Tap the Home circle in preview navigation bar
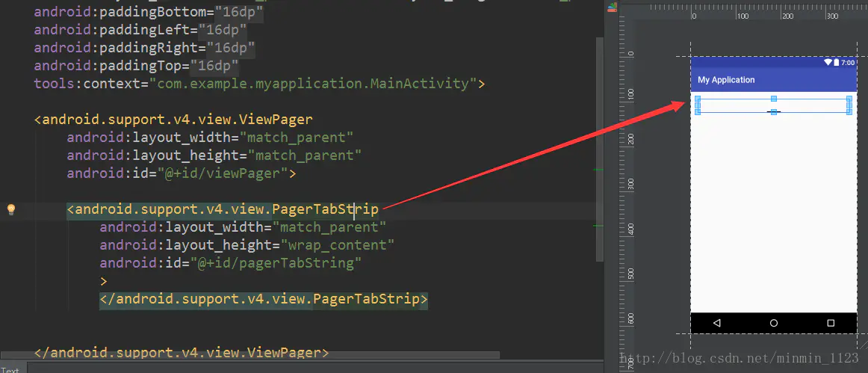Screen dimensions: 868x373 (x=774, y=323)
